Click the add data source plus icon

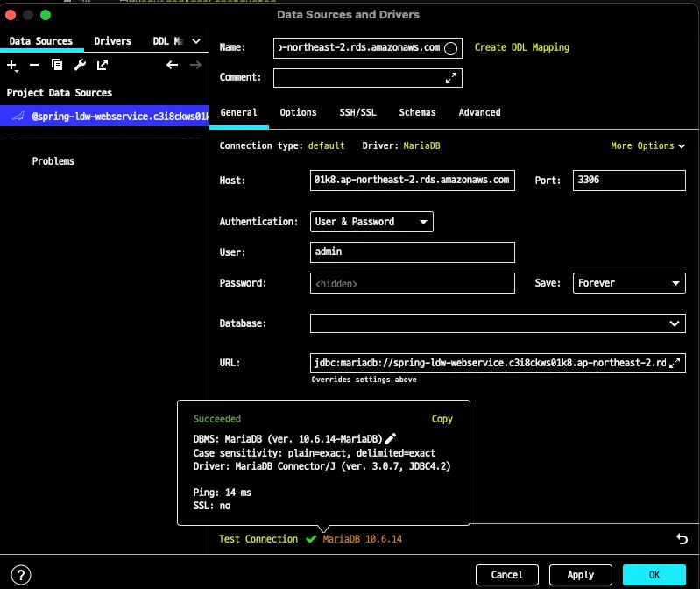point(12,65)
